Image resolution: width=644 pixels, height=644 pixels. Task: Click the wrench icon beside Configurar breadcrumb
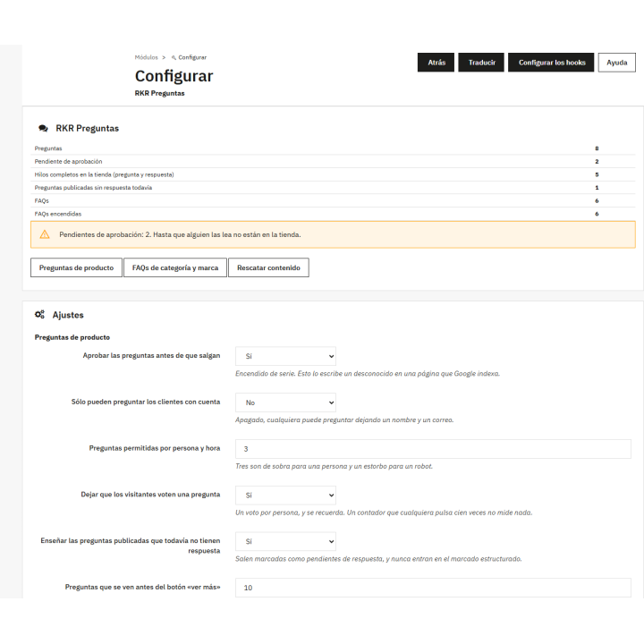[x=174, y=57]
